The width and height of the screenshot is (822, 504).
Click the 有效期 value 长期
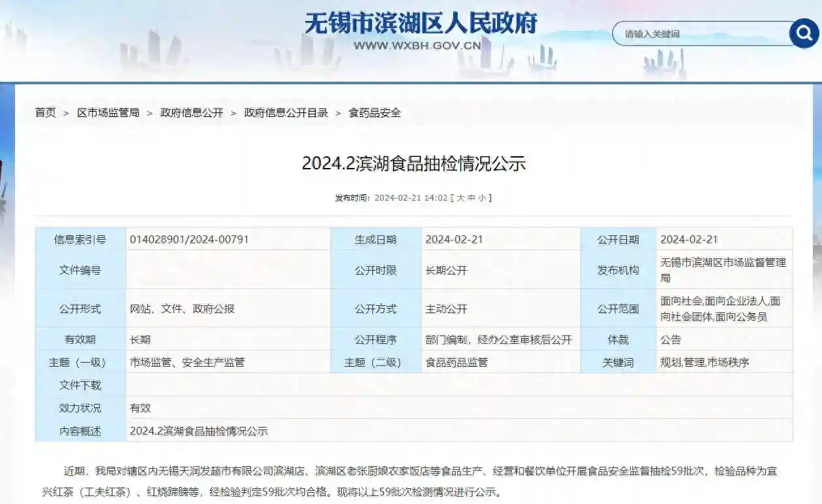[x=141, y=339]
